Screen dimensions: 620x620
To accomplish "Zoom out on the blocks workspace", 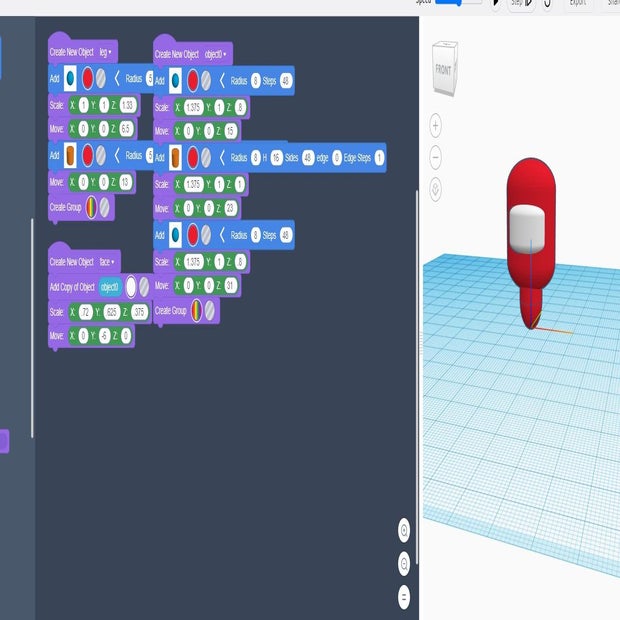I will [x=404, y=562].
